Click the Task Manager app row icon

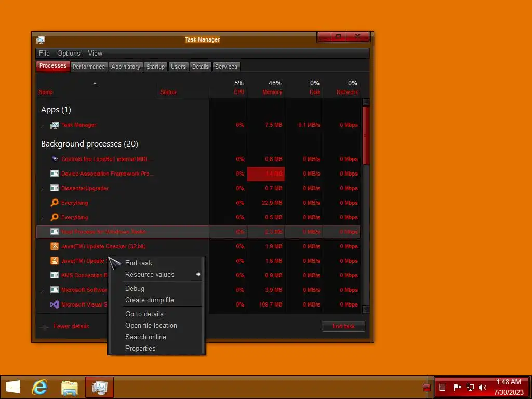[x=54, y=125]
